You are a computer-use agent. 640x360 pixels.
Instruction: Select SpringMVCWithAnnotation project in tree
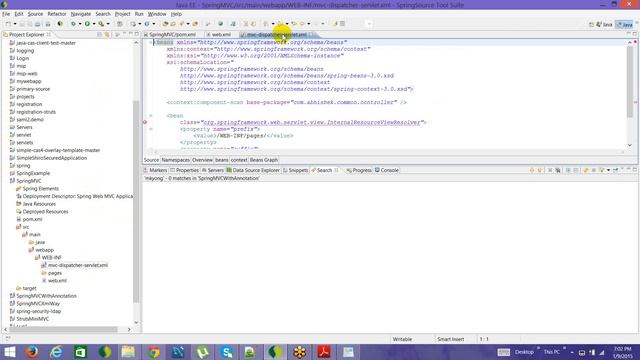tap(46, 296)
